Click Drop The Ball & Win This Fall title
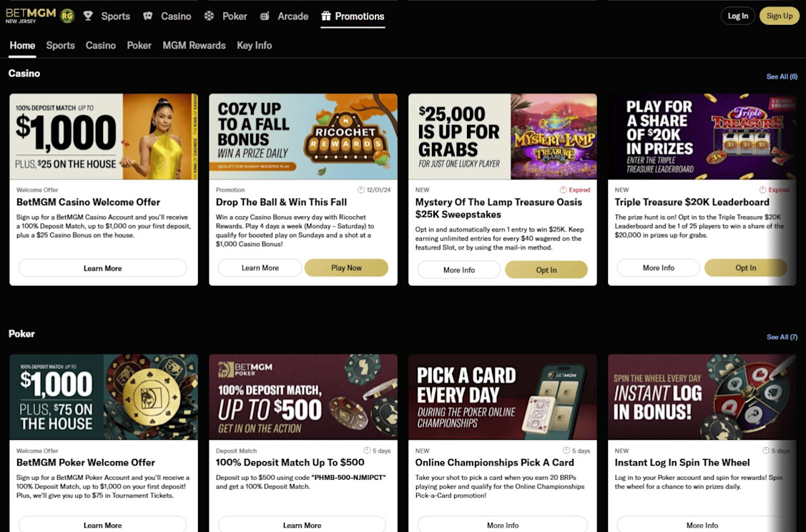The width and height of the screenshot is (806, 532). [x=281, y=202]
